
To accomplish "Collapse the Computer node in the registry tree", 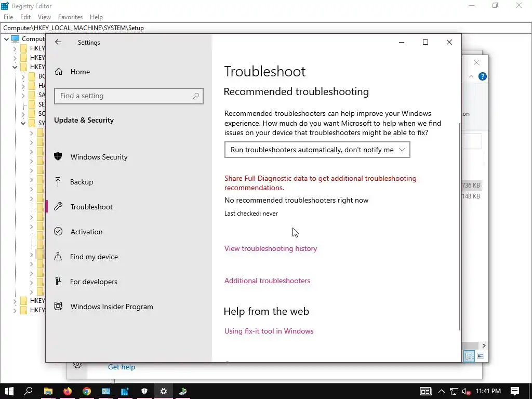I will (6, 39).
